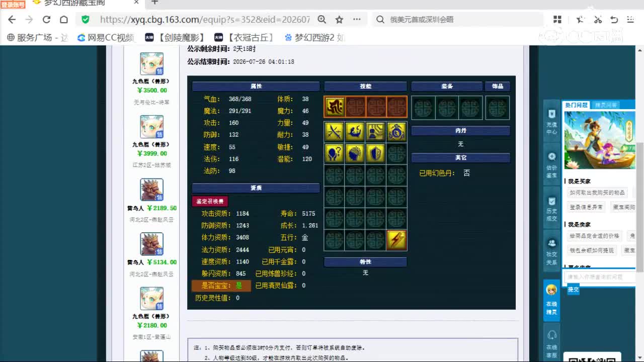Open the browser home page

(64, 20)
